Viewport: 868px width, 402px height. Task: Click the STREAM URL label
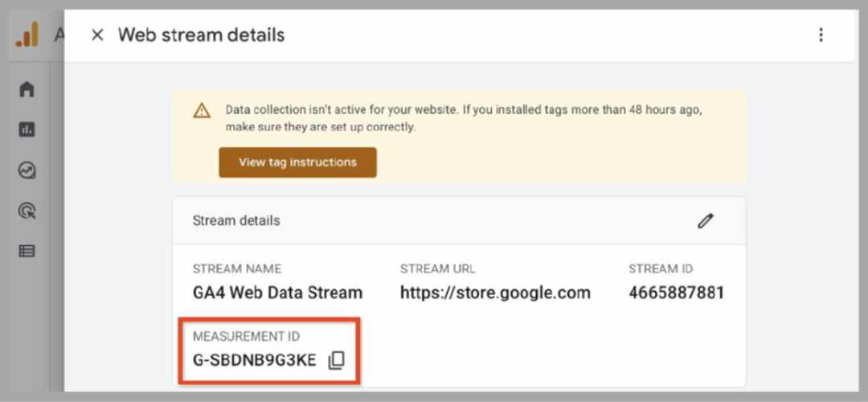pyautogui.click(x=438, y=269)
